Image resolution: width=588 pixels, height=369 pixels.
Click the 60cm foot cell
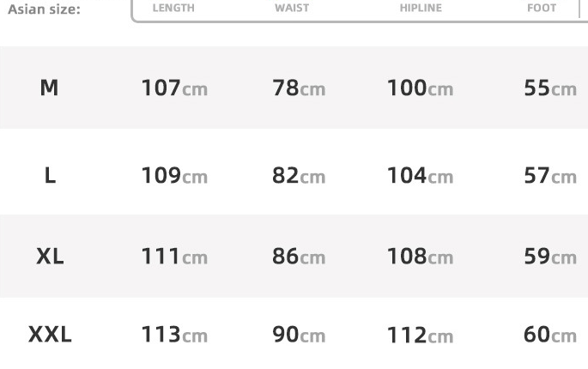tap(550, 335)
